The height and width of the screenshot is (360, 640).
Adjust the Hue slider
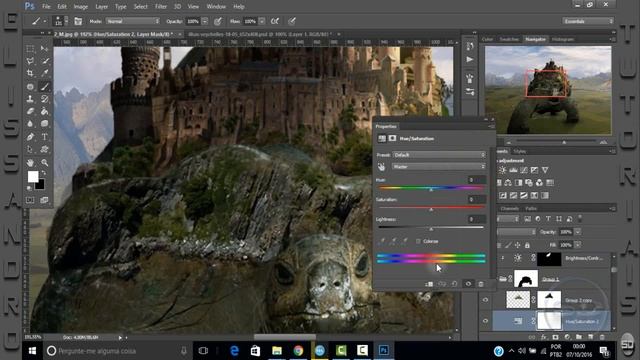tap(431, 189)
